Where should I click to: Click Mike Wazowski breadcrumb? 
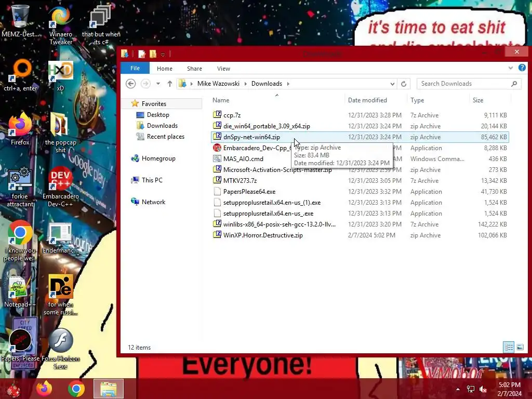coord(218,84)
